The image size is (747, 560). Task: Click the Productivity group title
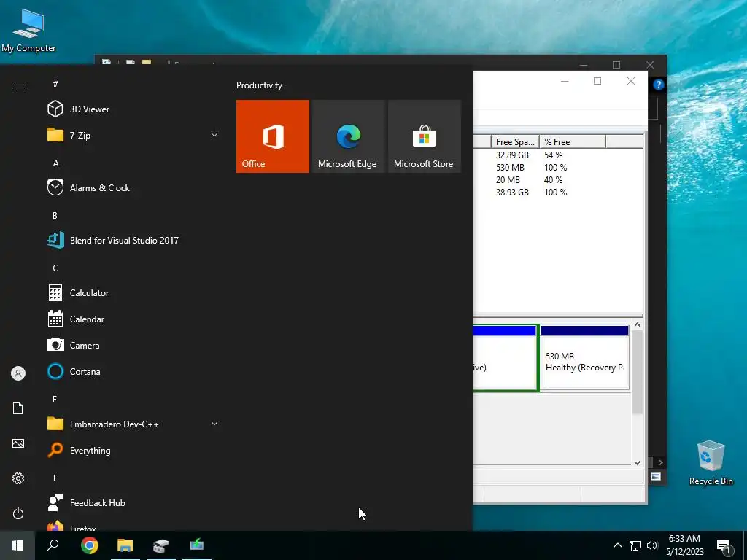click(x=259, y=85)
